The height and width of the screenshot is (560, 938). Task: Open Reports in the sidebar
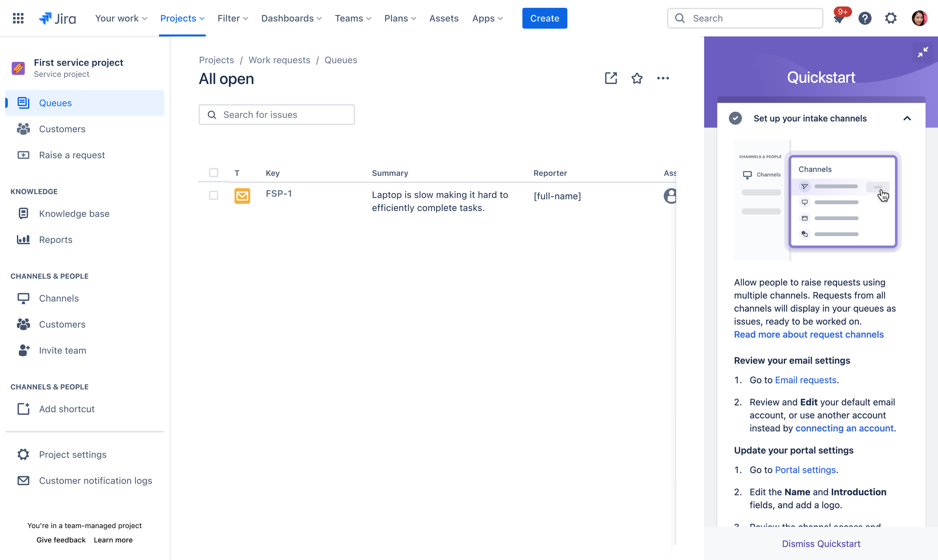[x=56, y=240]
